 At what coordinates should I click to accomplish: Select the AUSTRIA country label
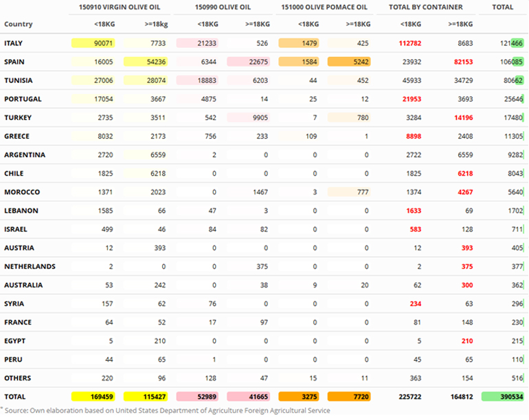(19, 248)
